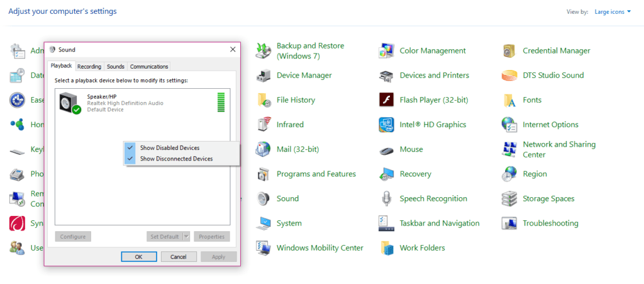This screenshot has width=644, height=284.
Task: Open the Mouse icon
Action: click(386, 150)
